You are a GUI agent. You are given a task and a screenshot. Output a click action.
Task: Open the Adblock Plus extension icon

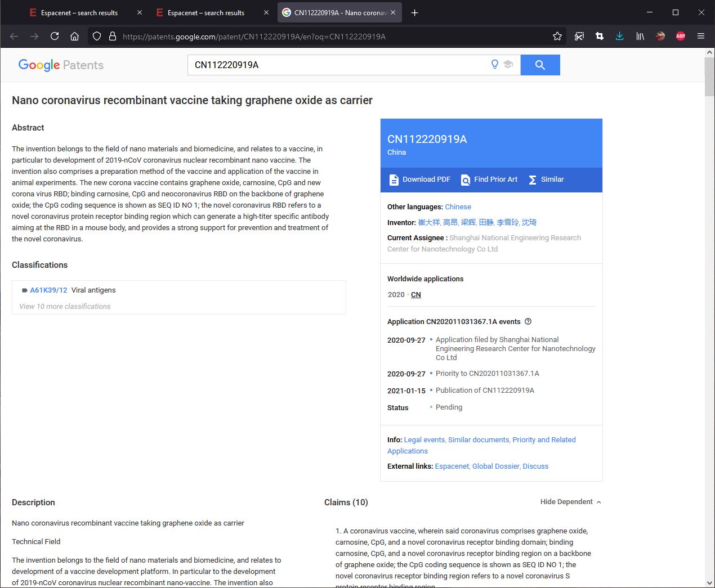tap(680, 36)
